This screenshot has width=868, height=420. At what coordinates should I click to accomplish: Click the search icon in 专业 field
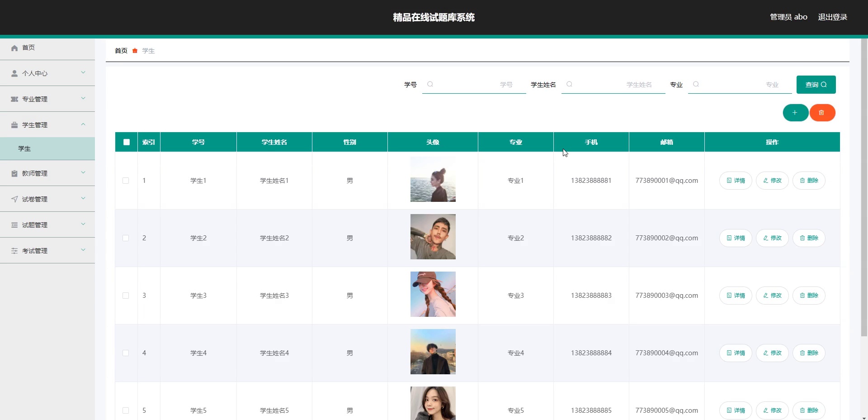[696, 84]
